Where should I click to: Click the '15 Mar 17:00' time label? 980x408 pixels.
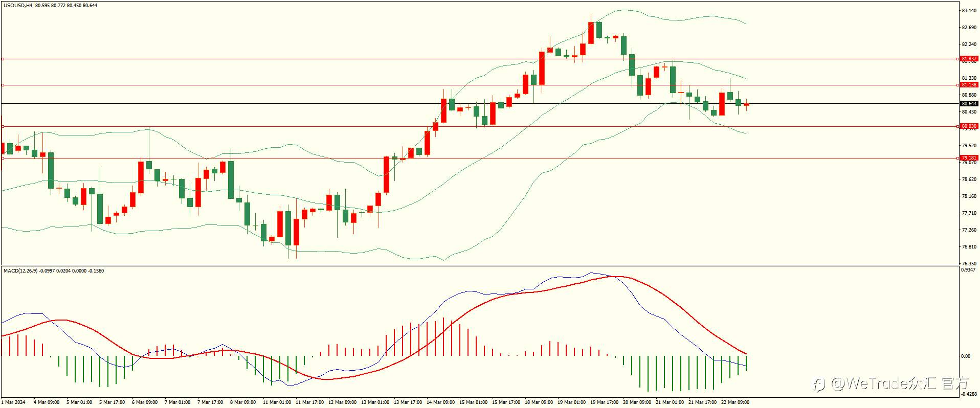tap(506, 402)
